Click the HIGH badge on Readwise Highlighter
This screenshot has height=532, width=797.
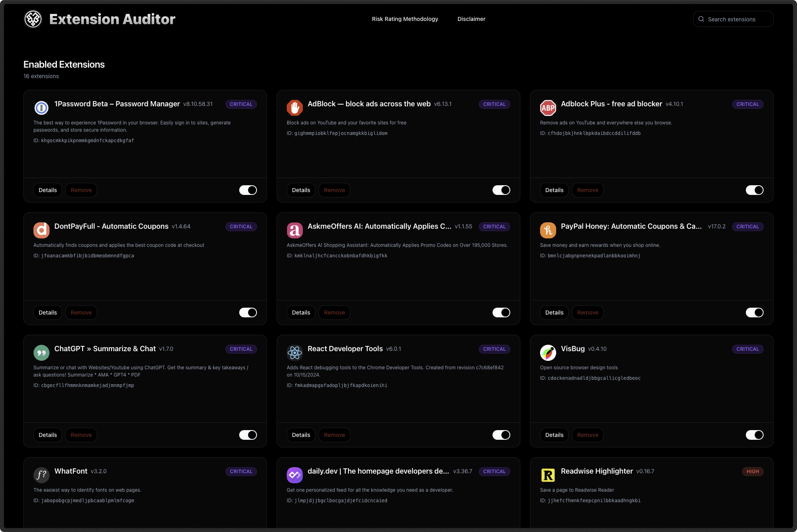pos(752,471)
